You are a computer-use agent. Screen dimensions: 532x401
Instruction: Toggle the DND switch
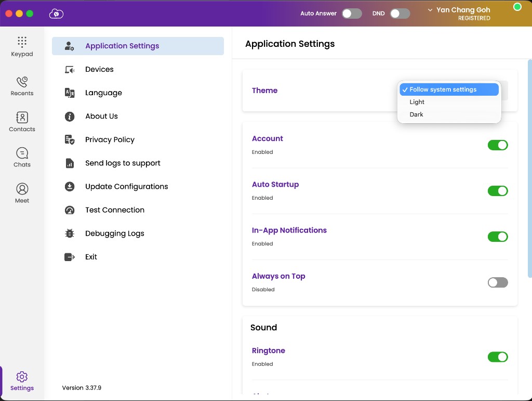pyautogui.click(x=400, y=14)
